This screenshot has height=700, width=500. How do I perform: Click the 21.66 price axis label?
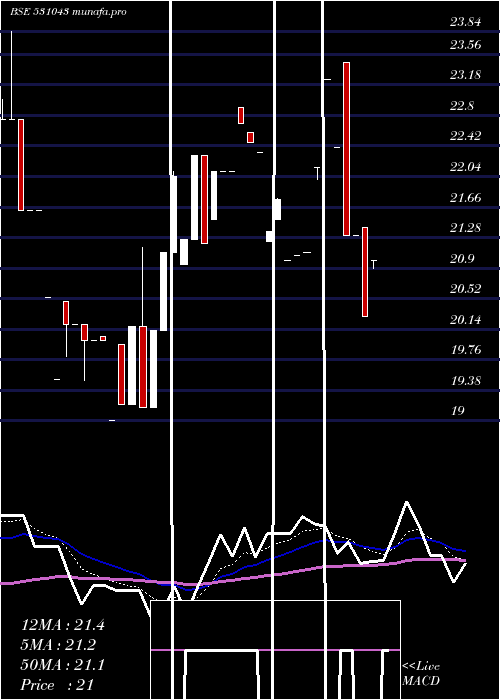pyautogui.click(x=465, y=198)
